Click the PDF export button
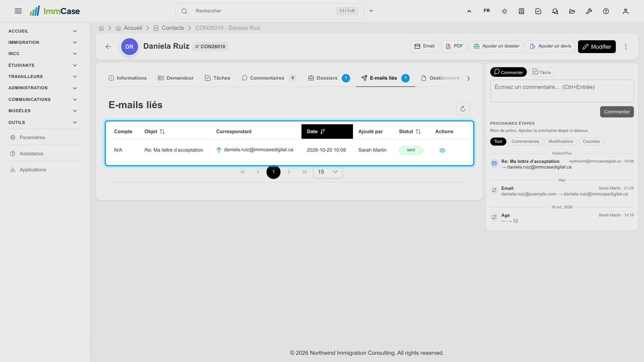 pyautogui.click(x=454, y=46)
